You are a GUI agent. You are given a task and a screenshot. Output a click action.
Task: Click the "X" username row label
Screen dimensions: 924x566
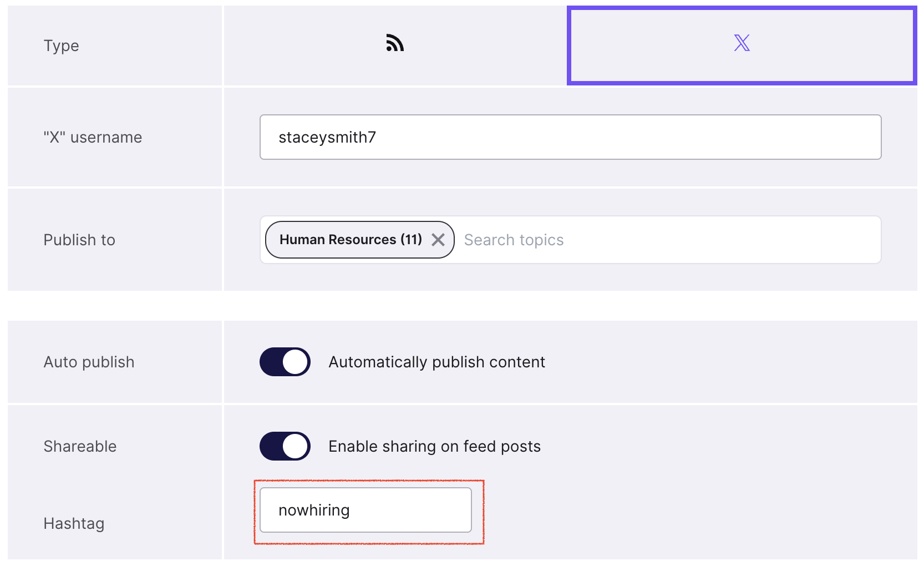click(x=93, y=137)
